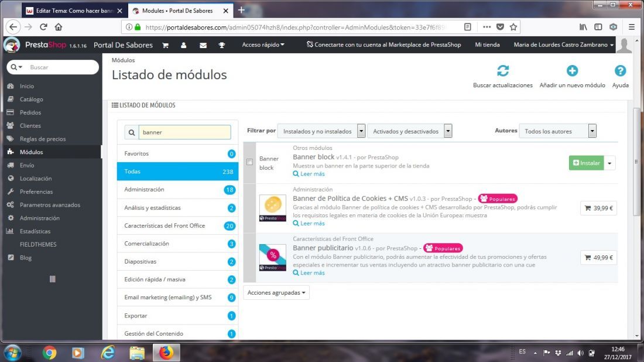Click the Banner de Política de Cookies thumbnail
This screenshot has width=644, height=362.
click(x=273, y=209)
